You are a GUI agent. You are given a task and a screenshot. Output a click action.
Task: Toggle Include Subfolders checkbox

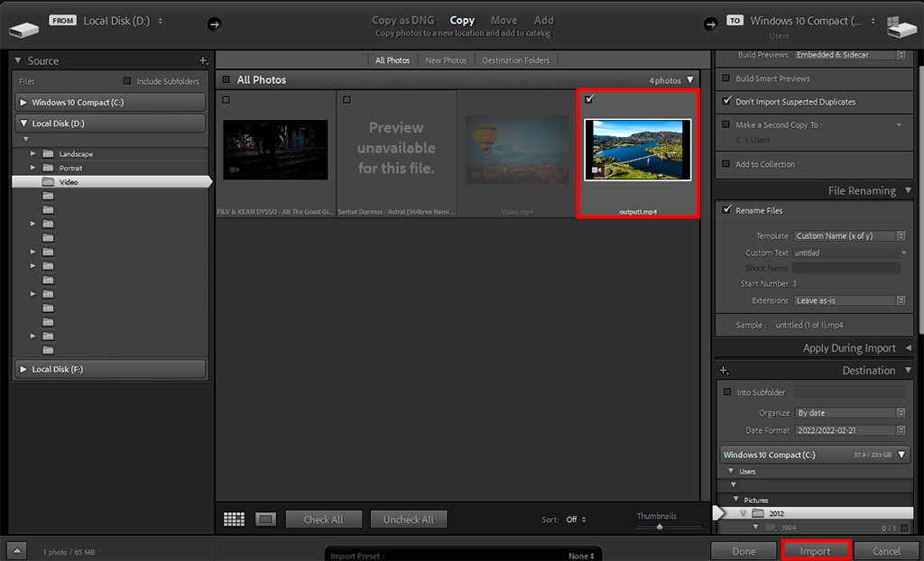click(126, 81)
